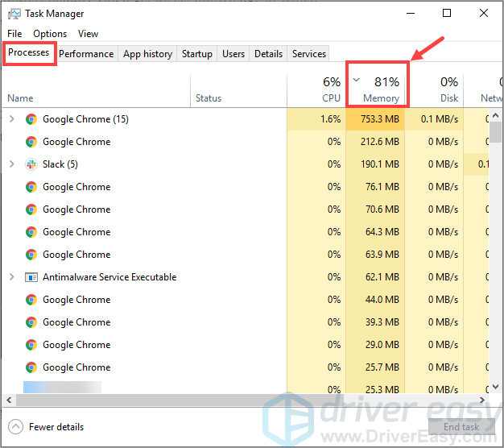Viewport: 504px width, 448px height.
Task: Click the Fewer details link
Action: (x=56, y=427)
